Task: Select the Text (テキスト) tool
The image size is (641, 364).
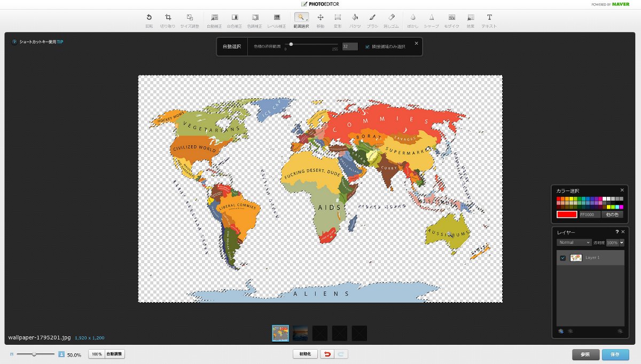Action: [x=489, y=20]
